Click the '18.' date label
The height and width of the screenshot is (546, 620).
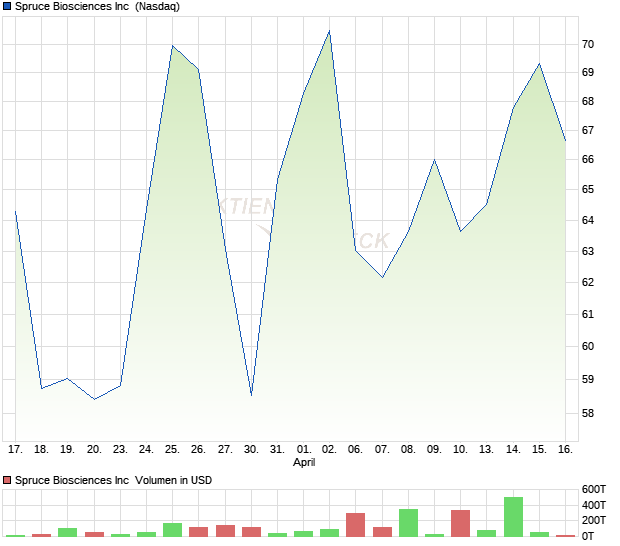(42, 450)
